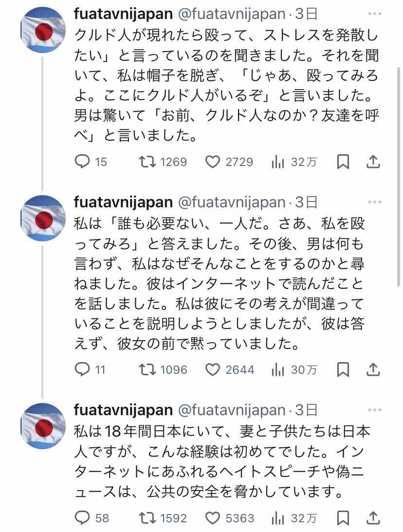403x532 pixels.
Task: Share the third tweet about 18 years in Japan
Action: [373, 517]
